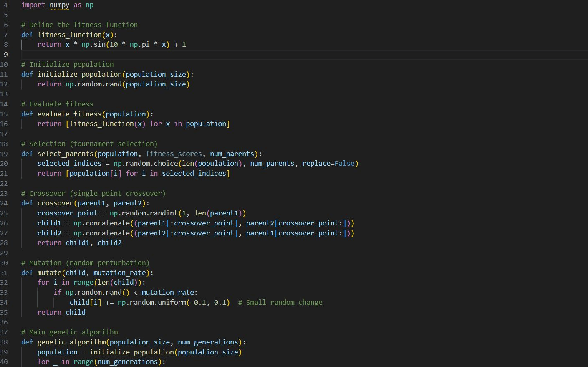This screenshot has height=367, width=588.
Task: Click "choice" in the np.random.choice call
Action: pyautogui.click(x=166, y=163)
